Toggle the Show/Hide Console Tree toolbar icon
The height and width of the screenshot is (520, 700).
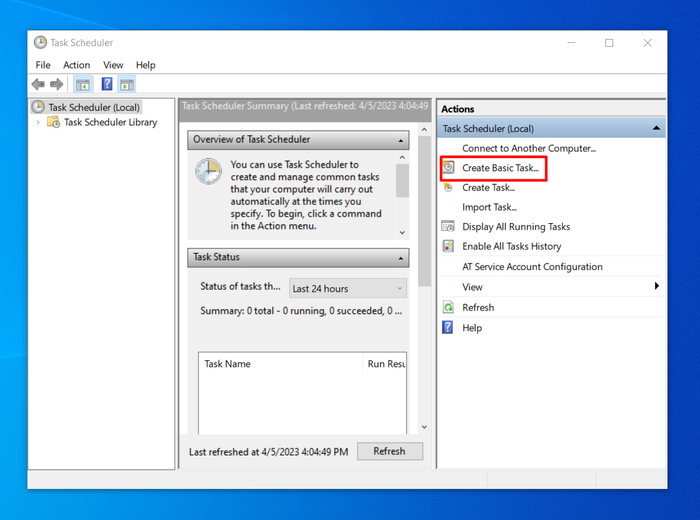pos(83,84)
